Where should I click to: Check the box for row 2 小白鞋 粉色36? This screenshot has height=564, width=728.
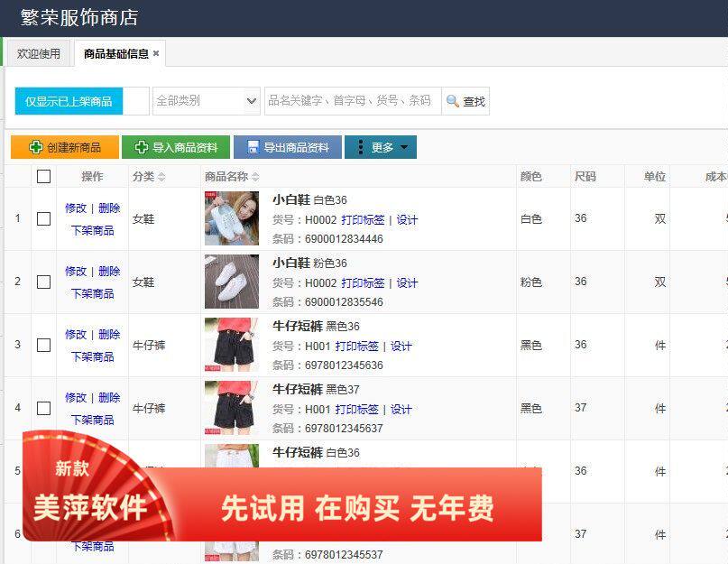pos(43,282)
